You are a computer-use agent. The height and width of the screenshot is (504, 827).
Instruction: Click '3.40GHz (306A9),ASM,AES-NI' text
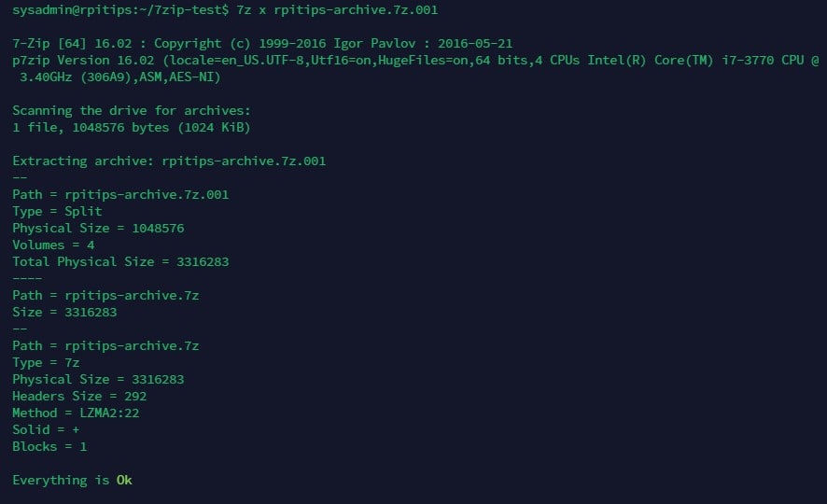tap(119, 77)
